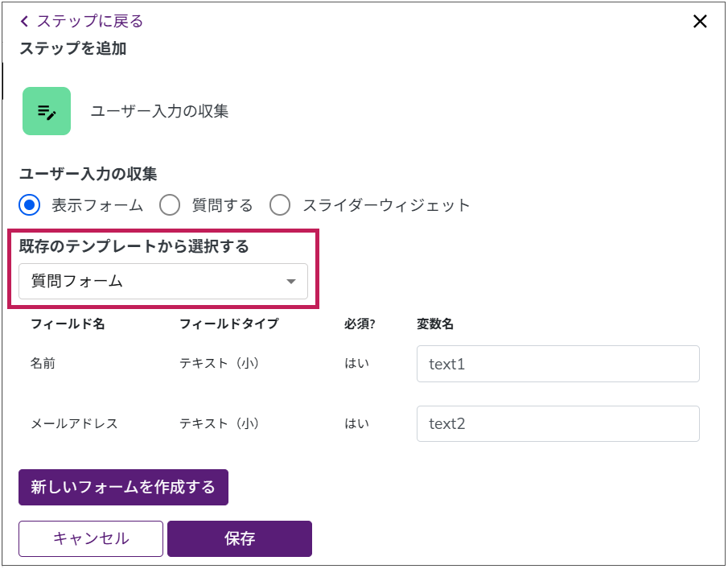Focus the text2 variable name field
728x569 pixels.
pos(557,423)
